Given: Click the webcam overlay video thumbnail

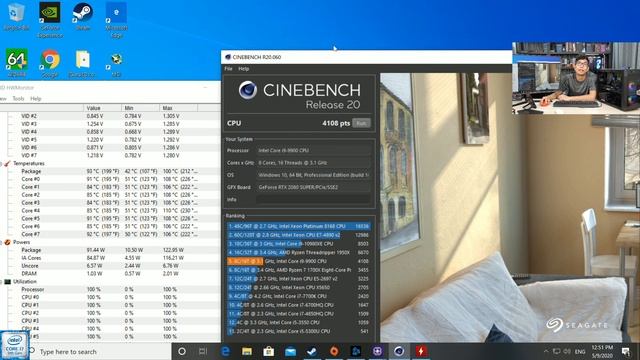Looking at the screenshot, I should [576, 78].
